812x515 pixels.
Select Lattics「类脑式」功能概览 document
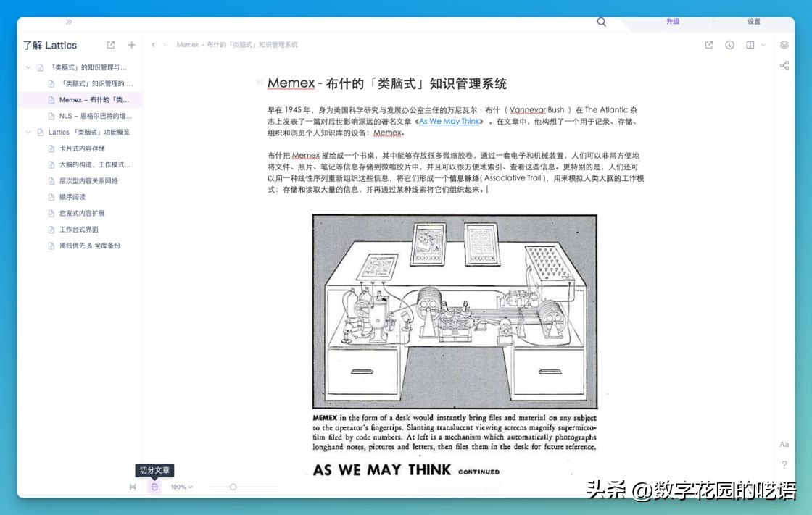pos(89,133)
